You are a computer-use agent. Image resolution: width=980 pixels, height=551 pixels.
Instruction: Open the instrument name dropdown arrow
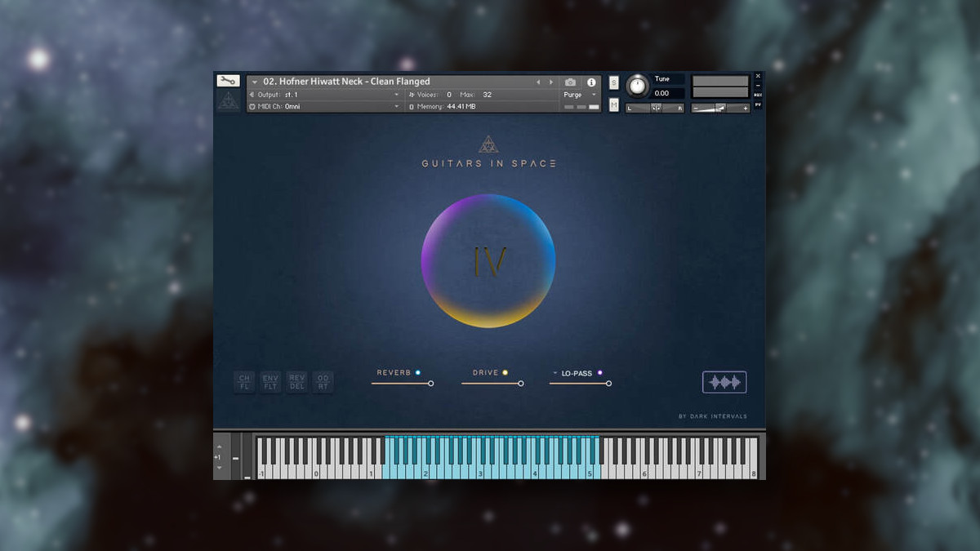point(255,82)
